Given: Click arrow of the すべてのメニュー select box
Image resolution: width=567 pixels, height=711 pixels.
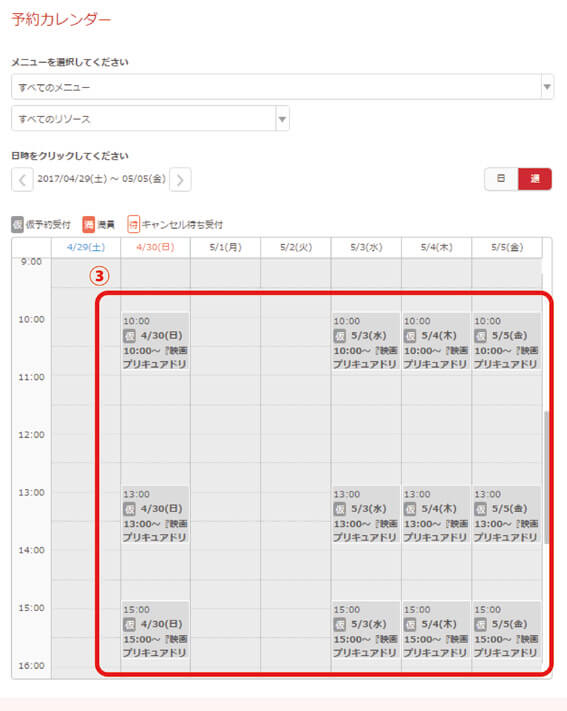Looking at the screenshot, I should 547,87.
